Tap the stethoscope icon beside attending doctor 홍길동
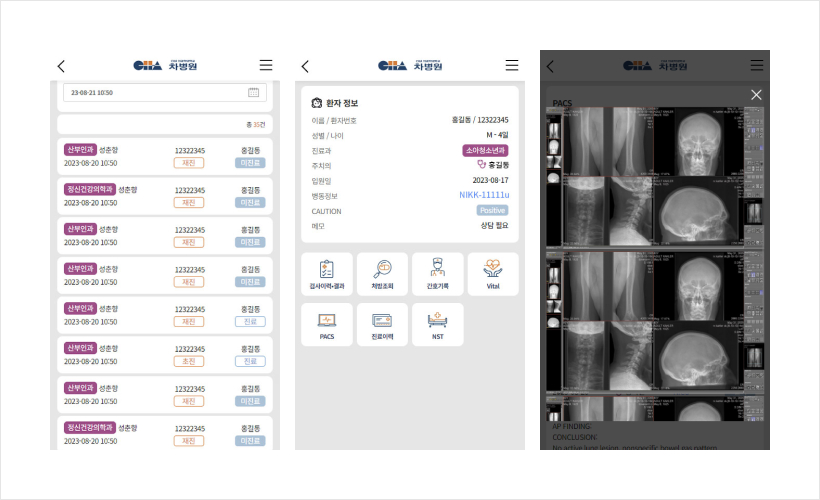Screen dimensions: 820x500 481,165
